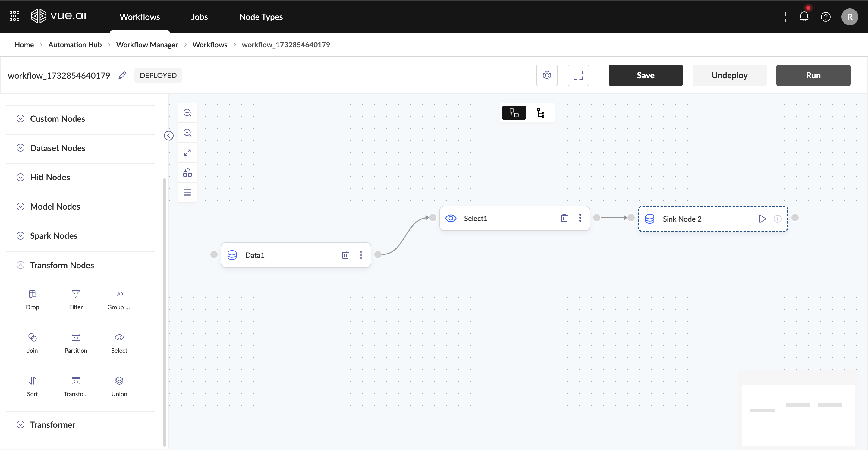This screenshot has height=451, width=868.
Task: Switch to horizontal flow layout view
Action: pos(514,113)
